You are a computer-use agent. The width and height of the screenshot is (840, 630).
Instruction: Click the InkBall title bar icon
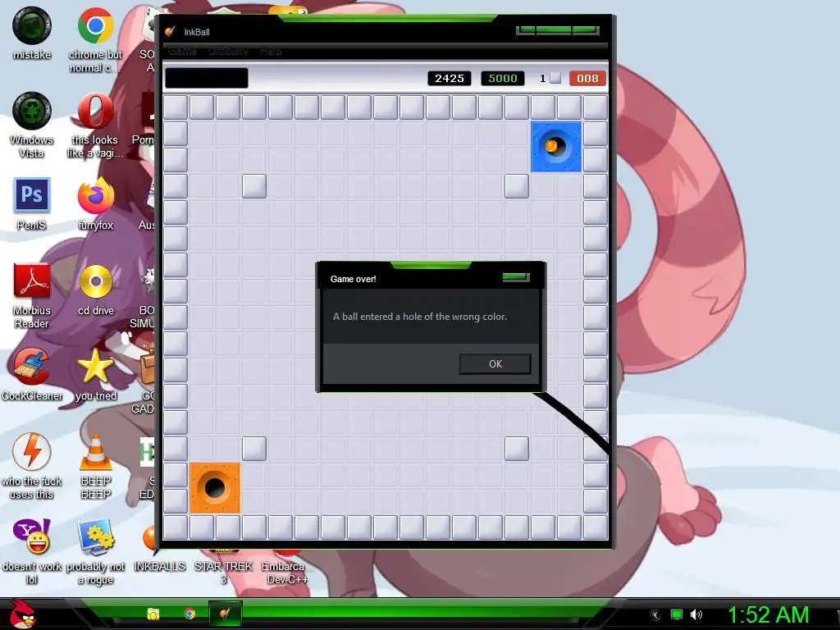(x=170, y=32)
